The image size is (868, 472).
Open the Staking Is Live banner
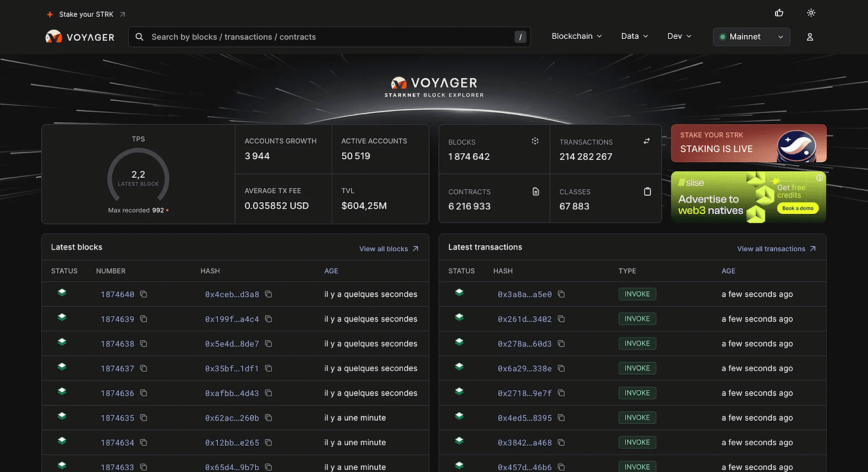point(749,143)
